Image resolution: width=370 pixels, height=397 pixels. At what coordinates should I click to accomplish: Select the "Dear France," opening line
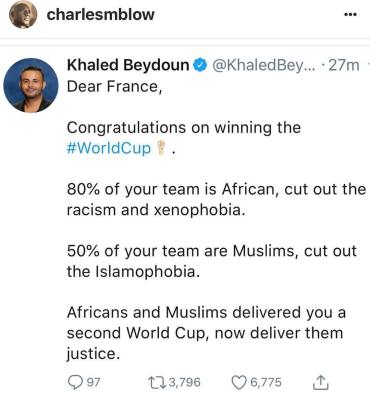(114, 87)
